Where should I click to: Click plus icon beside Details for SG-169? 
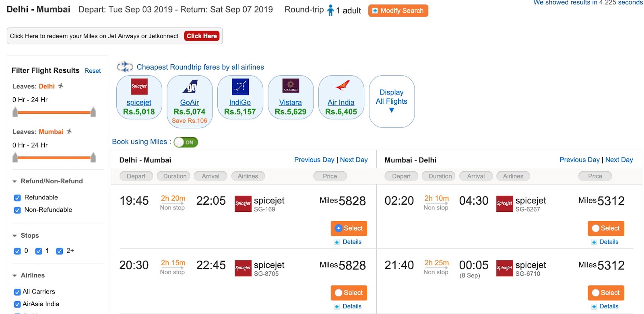(x=337, y=242)
